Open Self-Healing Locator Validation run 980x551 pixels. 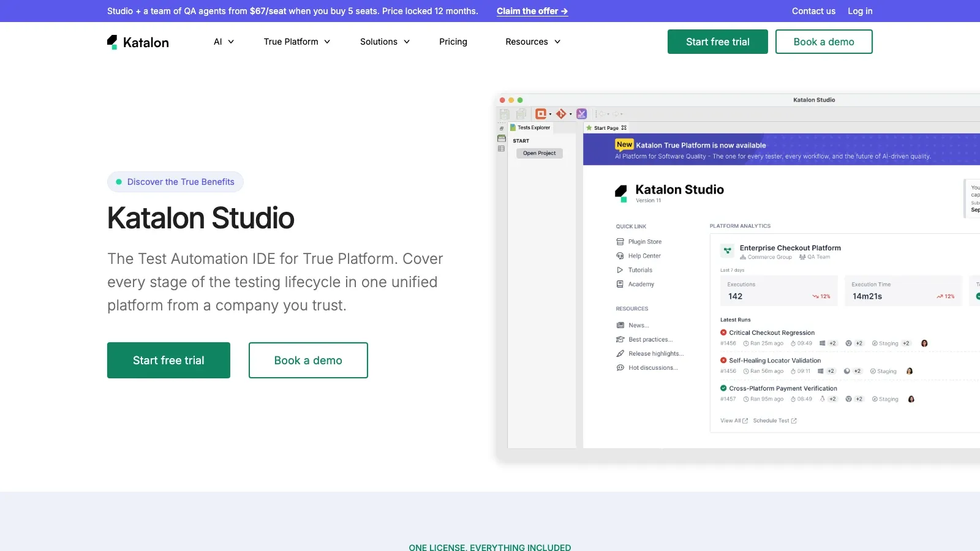click(x=775, y=361)
